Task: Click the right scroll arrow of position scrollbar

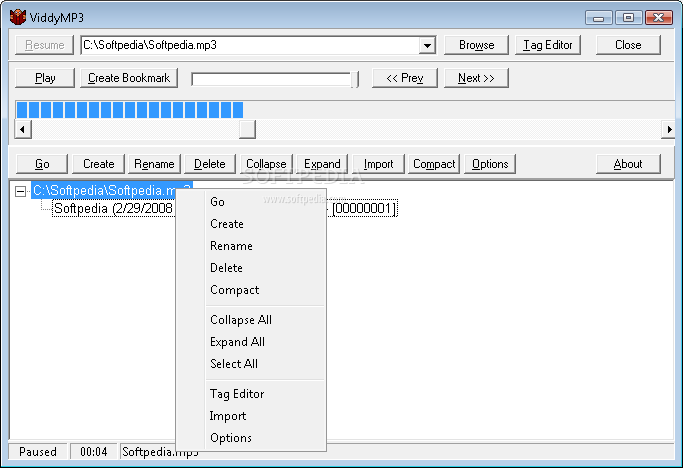Action: pyautogui.click(x=668, y=129)
